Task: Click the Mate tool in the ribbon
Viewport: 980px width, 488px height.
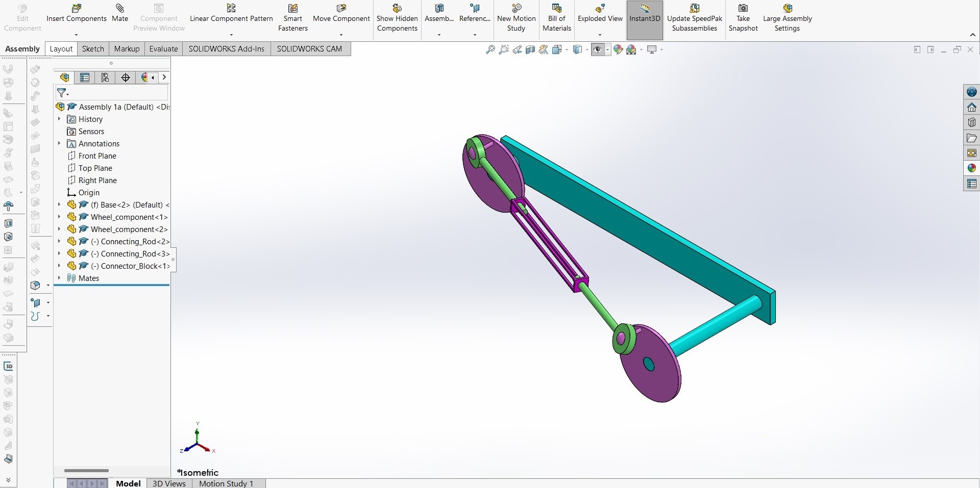Action: 120,13
